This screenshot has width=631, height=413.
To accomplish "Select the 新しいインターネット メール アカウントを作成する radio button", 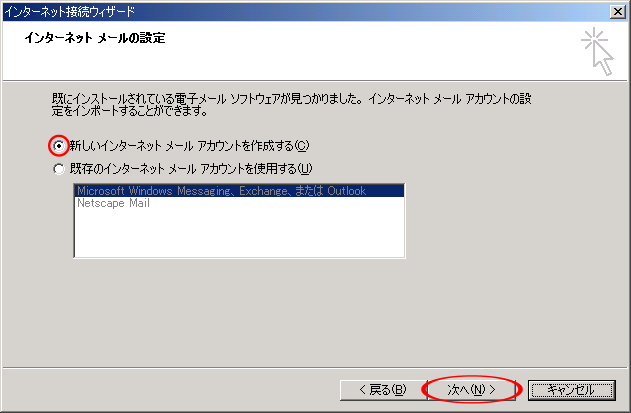I will point(59,145).
